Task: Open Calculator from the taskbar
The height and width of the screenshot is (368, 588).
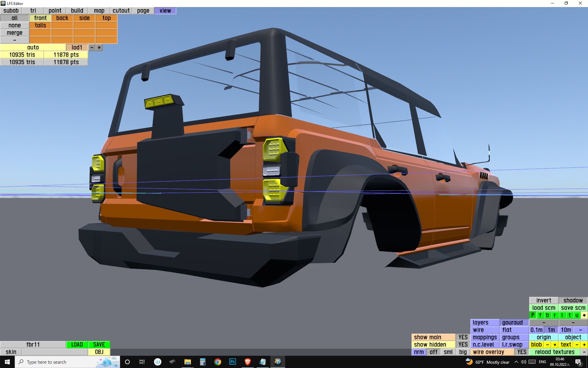Action: [x=202, y=362]
